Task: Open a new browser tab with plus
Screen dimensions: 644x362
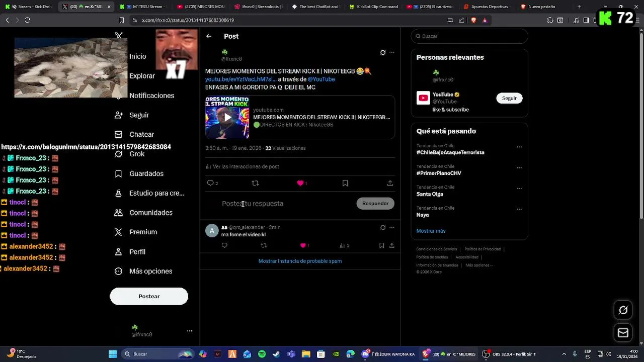Action: click(x=579, y=7)
